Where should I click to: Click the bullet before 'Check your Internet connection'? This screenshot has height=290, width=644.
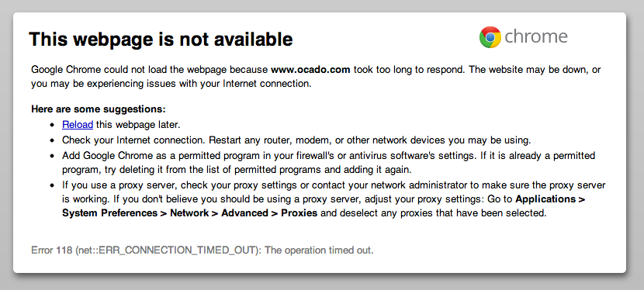pos(52,140)
